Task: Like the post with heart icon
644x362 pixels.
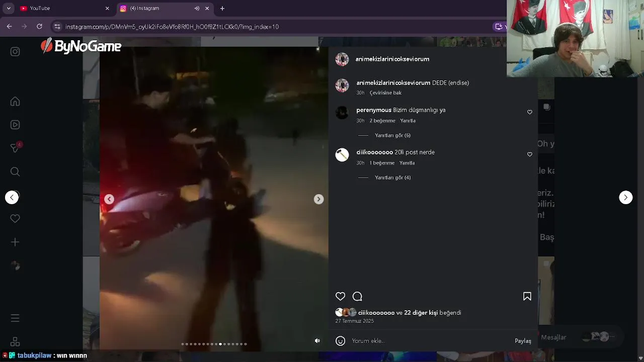Action: (341, 297)
